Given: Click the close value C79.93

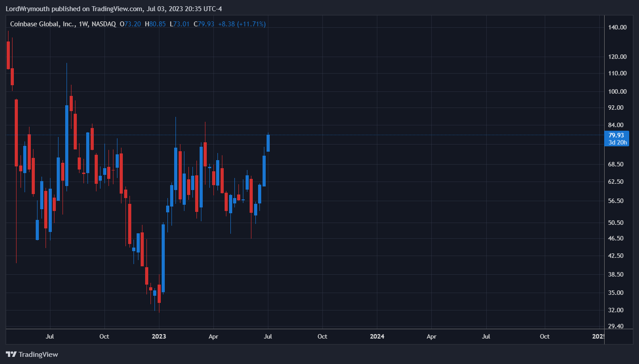Looking at the screenshot, I should tap(204, 24).
